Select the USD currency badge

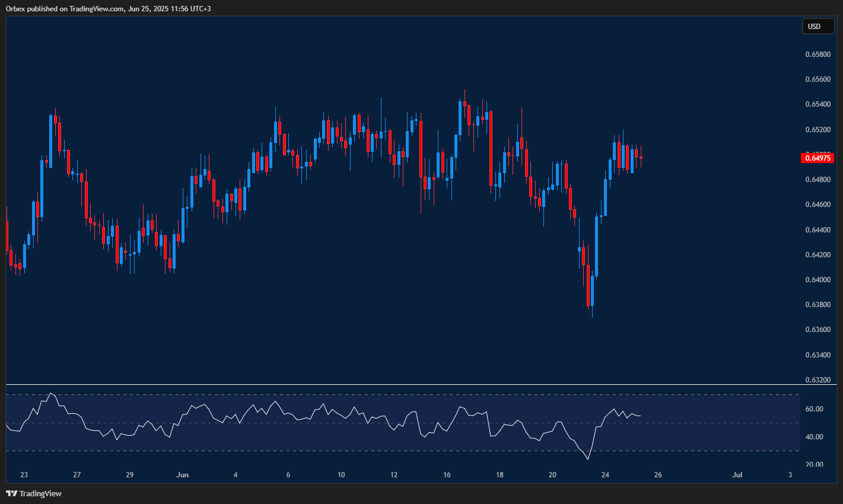pos(818,26)
